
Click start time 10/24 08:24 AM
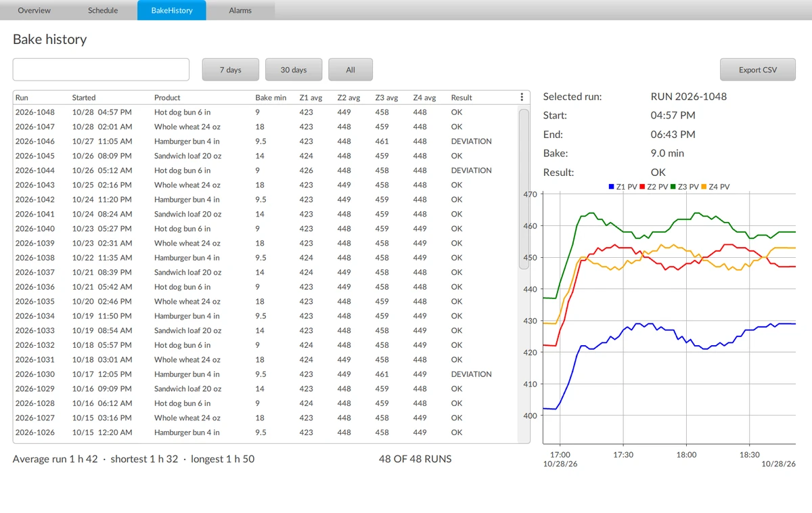102,214
